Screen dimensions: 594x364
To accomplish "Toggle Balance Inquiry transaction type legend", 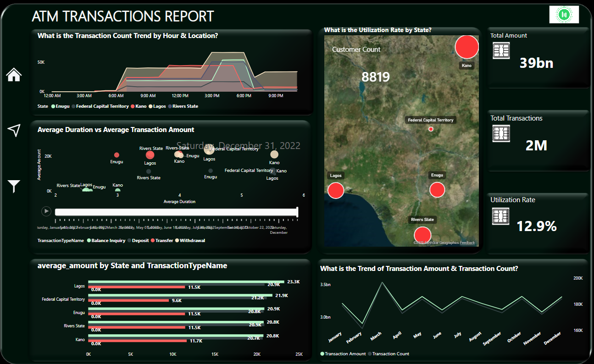I will [105, 240].
